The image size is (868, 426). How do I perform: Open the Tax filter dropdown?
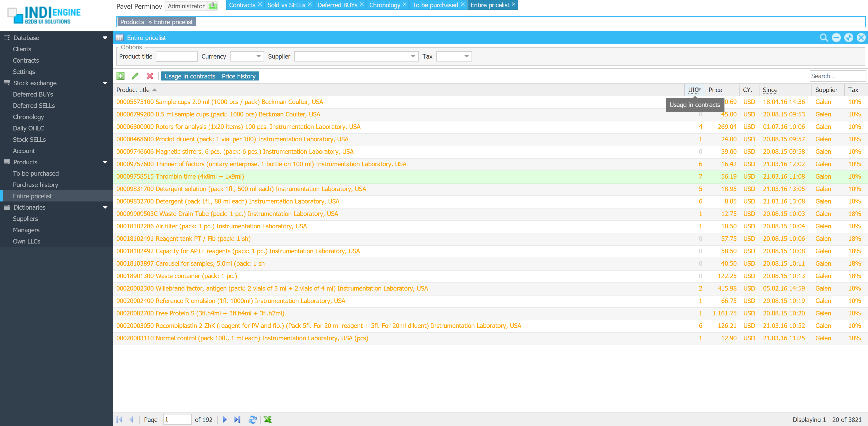(466, 56)
